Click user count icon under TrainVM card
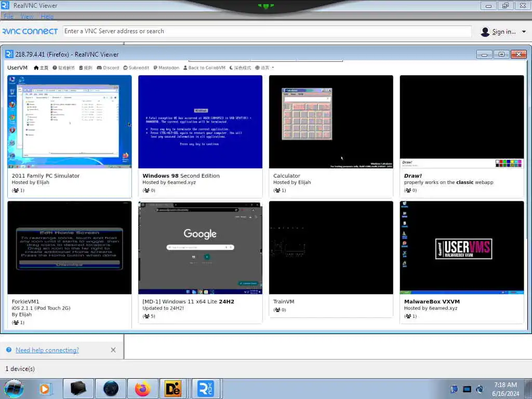 (277, 310)
